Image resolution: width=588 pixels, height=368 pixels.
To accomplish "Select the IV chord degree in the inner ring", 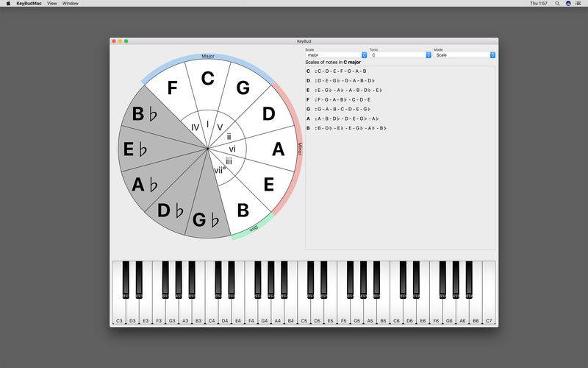I will pyautogui.click(x=196, y=127).
